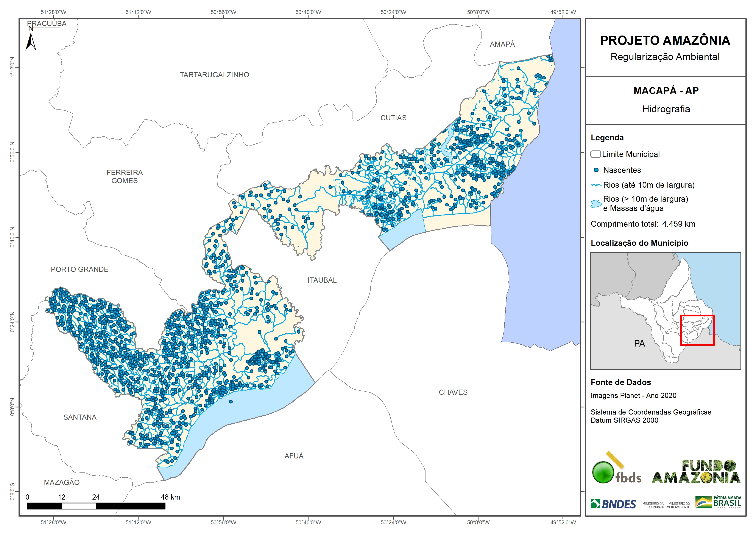Click the red rectangle in locator map
This screenshot has width=756, height=534.
[697, 330]
